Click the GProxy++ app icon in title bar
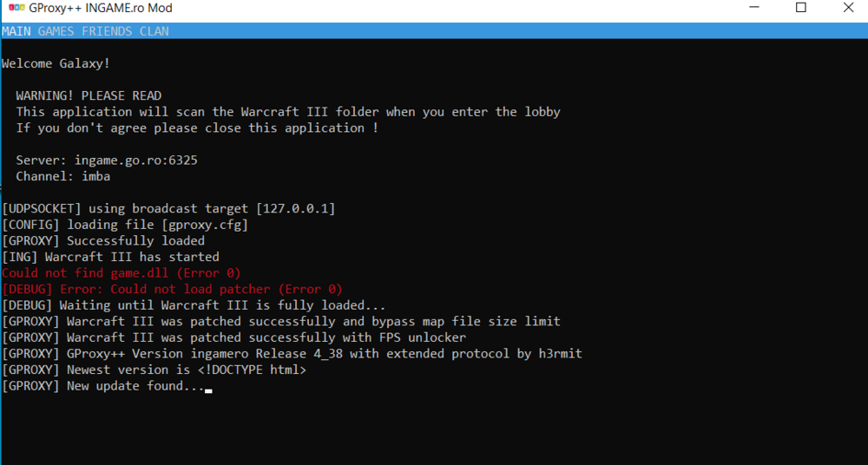The height and width of the screenshot is (465, 868). (16, 9)
